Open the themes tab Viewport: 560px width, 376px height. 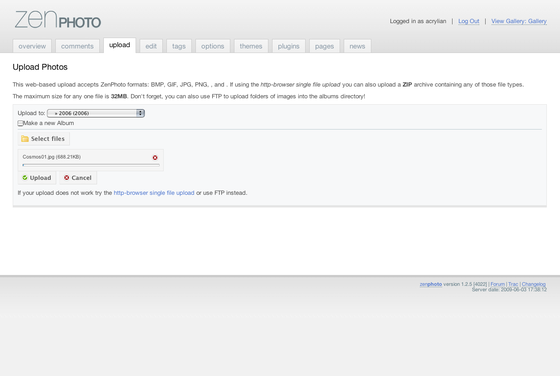click(251, 46)
